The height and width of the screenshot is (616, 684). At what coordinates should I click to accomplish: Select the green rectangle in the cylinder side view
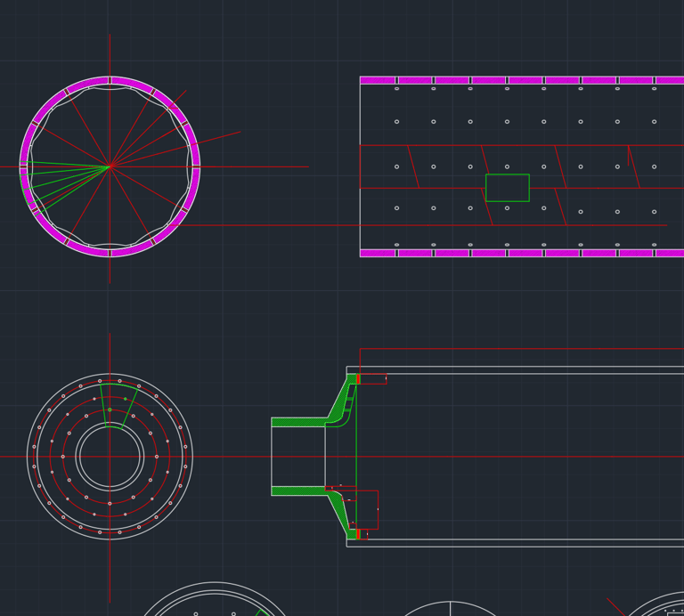(x=508, y=188)
